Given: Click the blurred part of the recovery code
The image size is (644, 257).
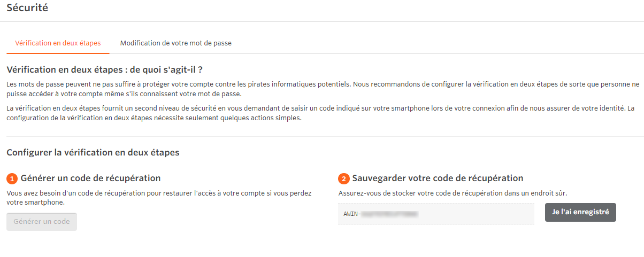Looking at the screenshot, I should point(389,214).
